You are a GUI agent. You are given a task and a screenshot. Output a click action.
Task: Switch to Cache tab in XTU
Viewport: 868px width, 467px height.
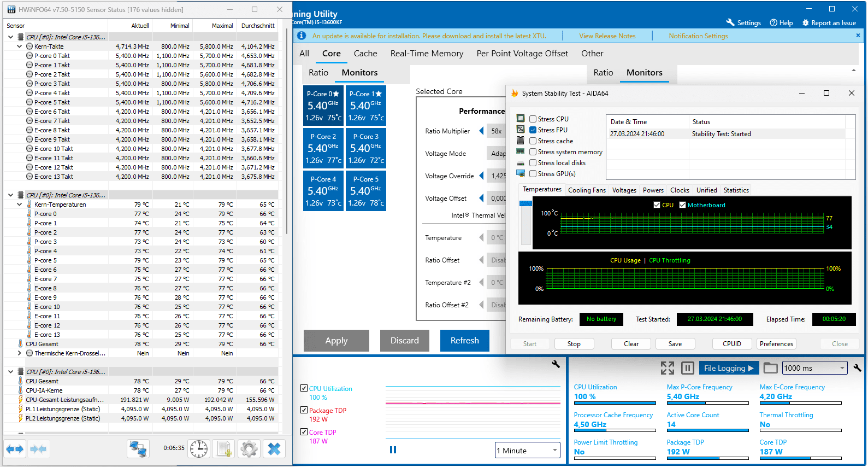(x=365, y=53)
